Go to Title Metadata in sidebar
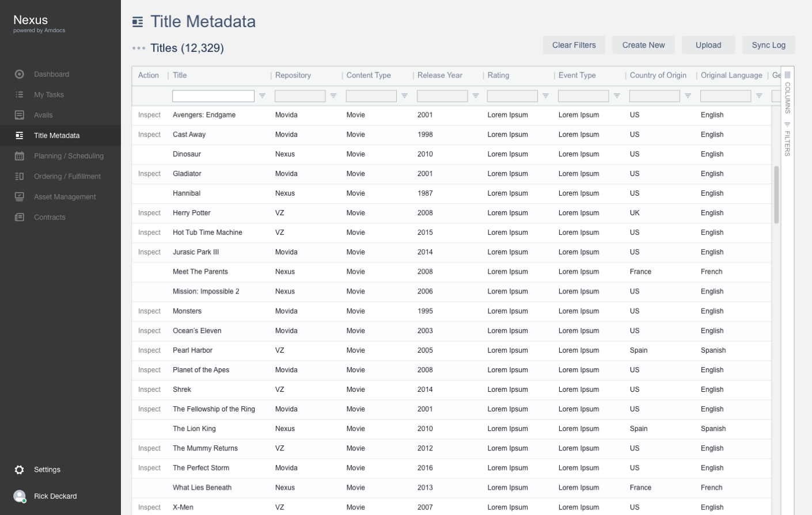The height and width of the screenshot is (515, 812). pyautogui.click(x=56, y=136)
